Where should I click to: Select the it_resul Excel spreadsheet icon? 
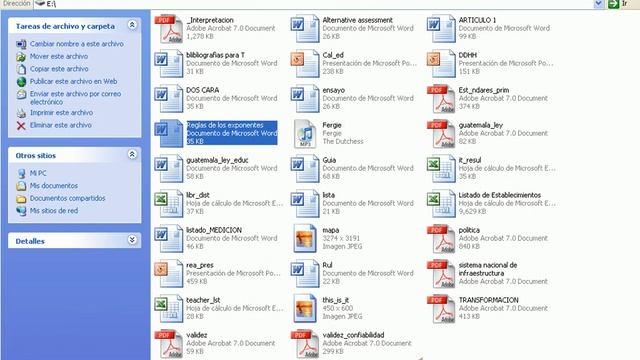pos(441,169)
